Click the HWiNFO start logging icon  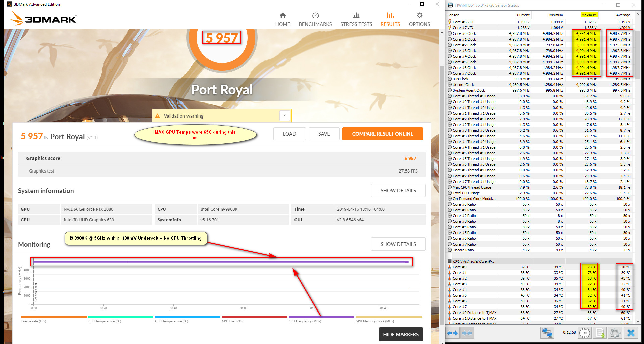point(600,333)
